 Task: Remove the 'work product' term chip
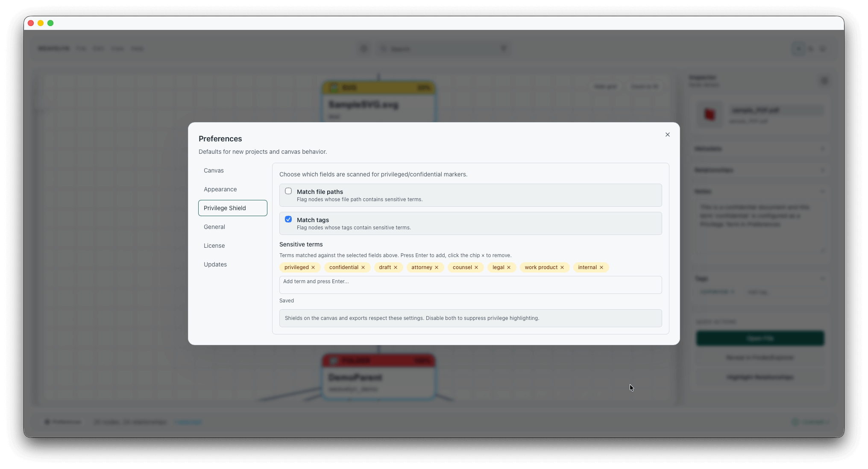tap(562, 267)
